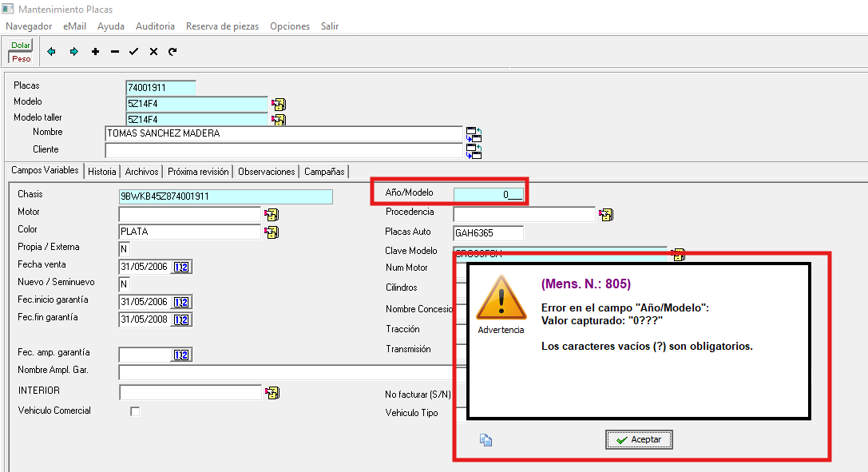Screen dimensions: 868x472
Task: Switch to the Próxima revisión tab
Action: tap(198, 172)
